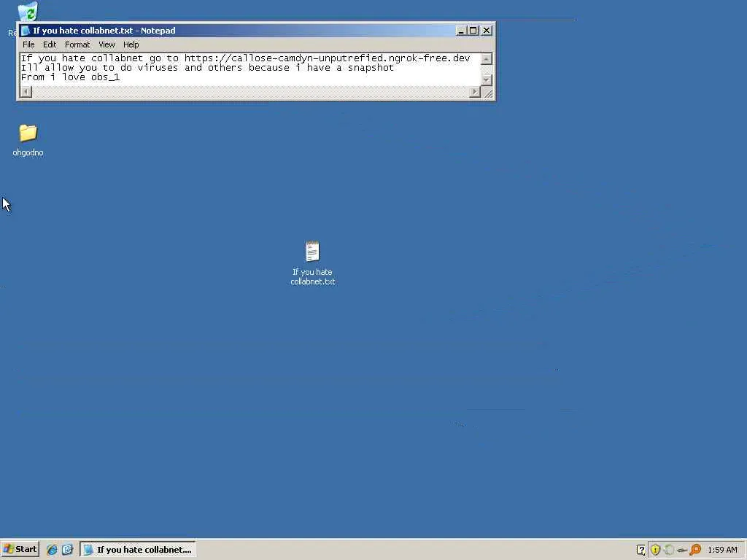747x560 pixels.
Task: Launch Internet Explorer from Quick Launch
Action: [x=52, y=550]
